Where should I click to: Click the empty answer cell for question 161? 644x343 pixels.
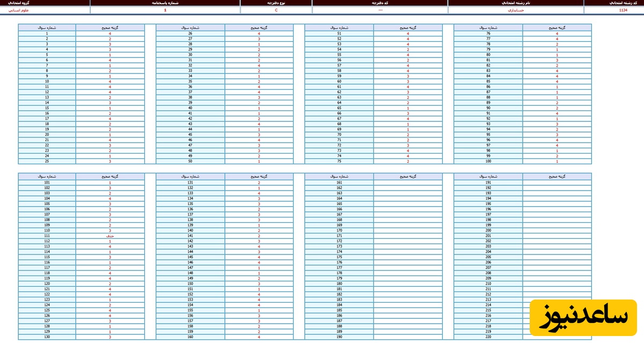click(x=408, y=183)
